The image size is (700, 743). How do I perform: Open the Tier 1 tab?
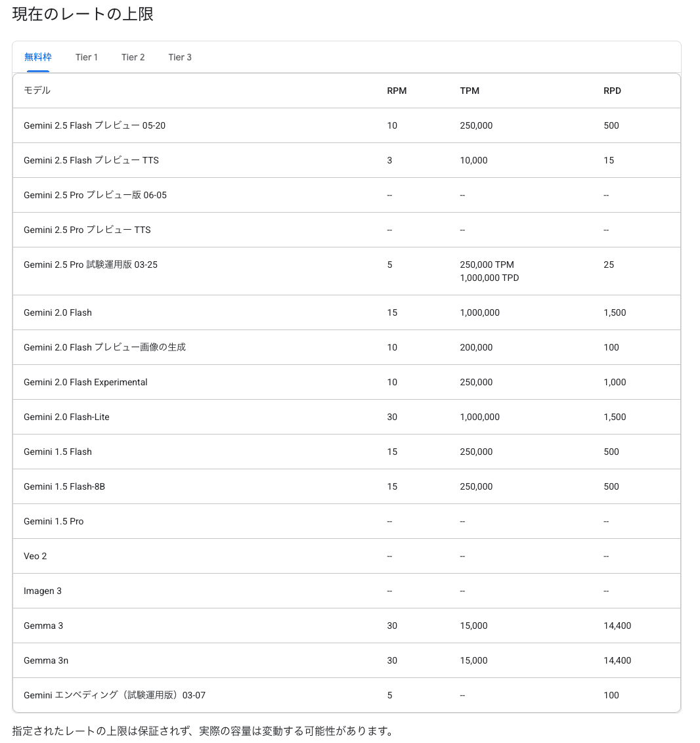[x=87, y=57]
